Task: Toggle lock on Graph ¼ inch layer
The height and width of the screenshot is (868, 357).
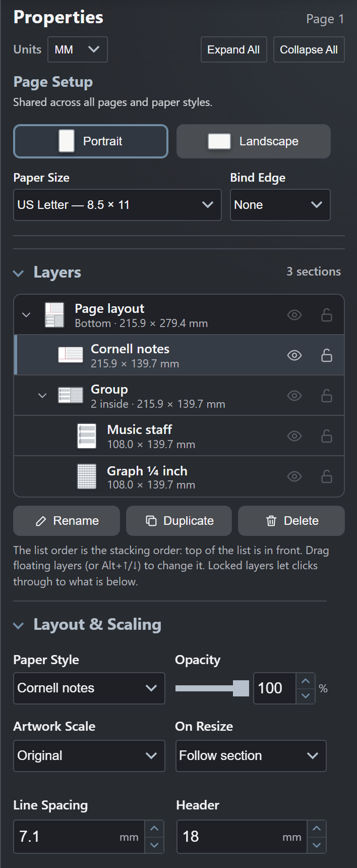Action: 327,476
